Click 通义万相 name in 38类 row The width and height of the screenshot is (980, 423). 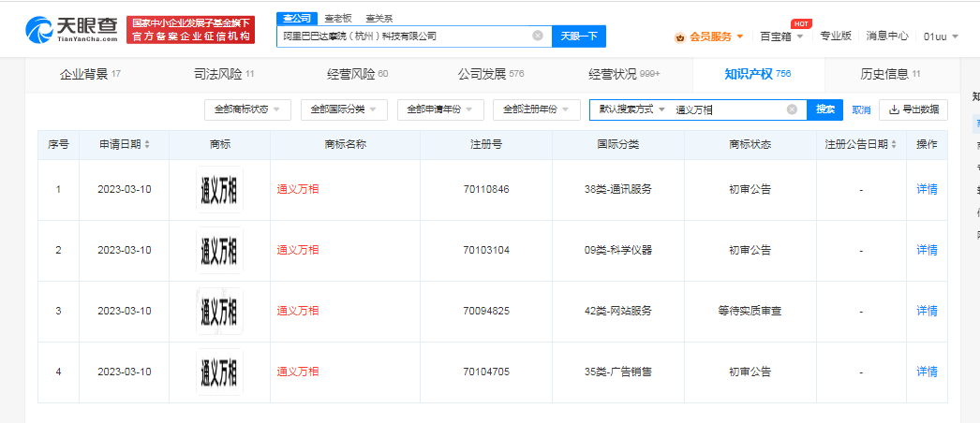[x=298, y=189]
